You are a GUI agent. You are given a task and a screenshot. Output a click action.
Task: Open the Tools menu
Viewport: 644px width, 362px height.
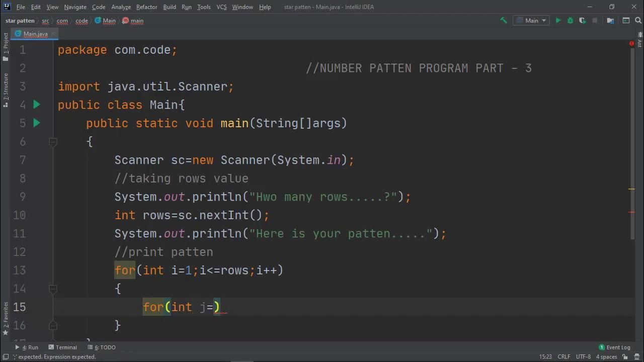204,7
